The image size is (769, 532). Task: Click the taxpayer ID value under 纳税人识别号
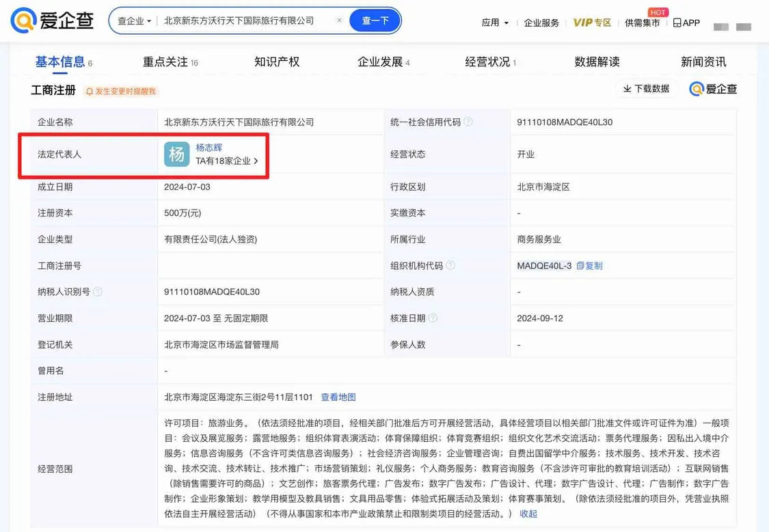tap(211, 292)
